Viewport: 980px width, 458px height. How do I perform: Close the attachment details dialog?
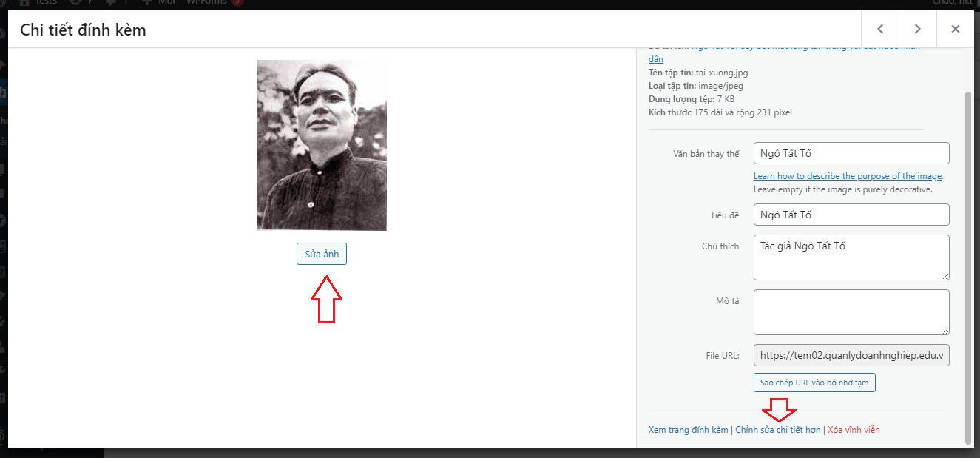[x=955, y=29]
